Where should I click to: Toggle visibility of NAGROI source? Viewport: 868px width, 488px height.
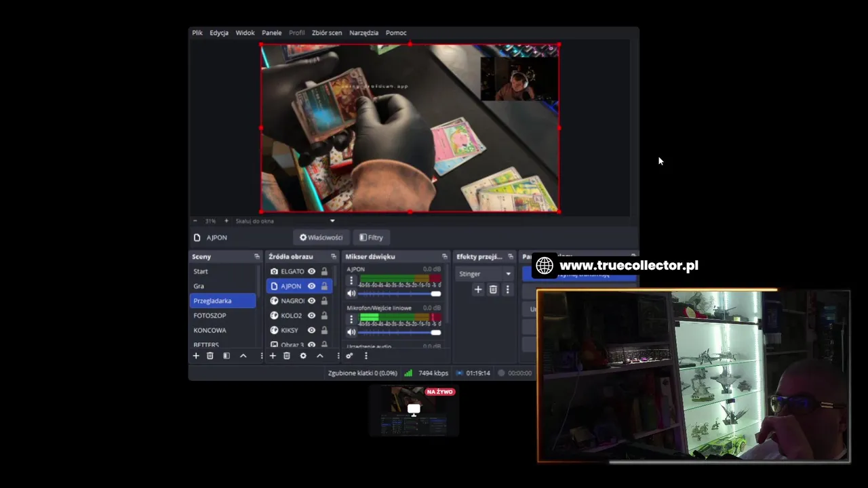[x=312, y=301]
